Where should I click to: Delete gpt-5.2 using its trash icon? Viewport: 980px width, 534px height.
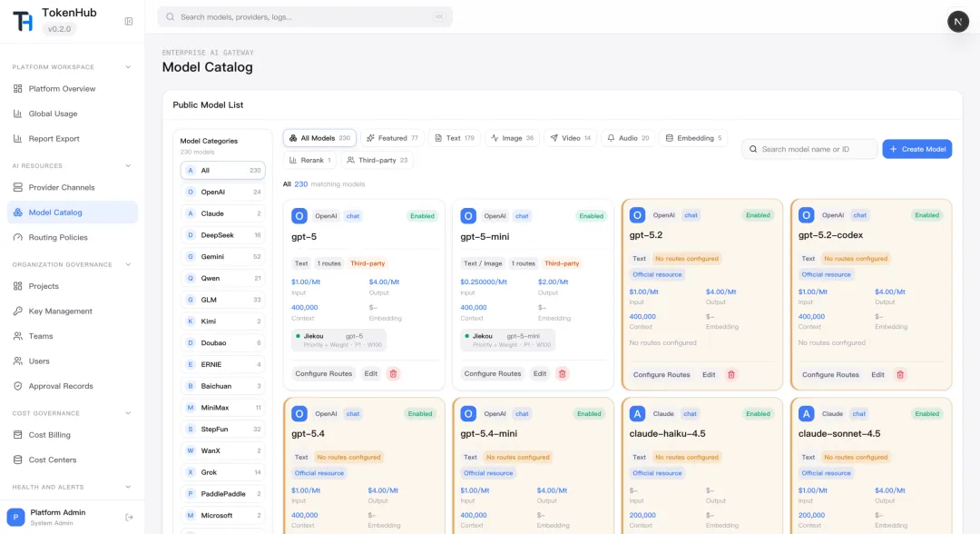click(x=730, y=374)
